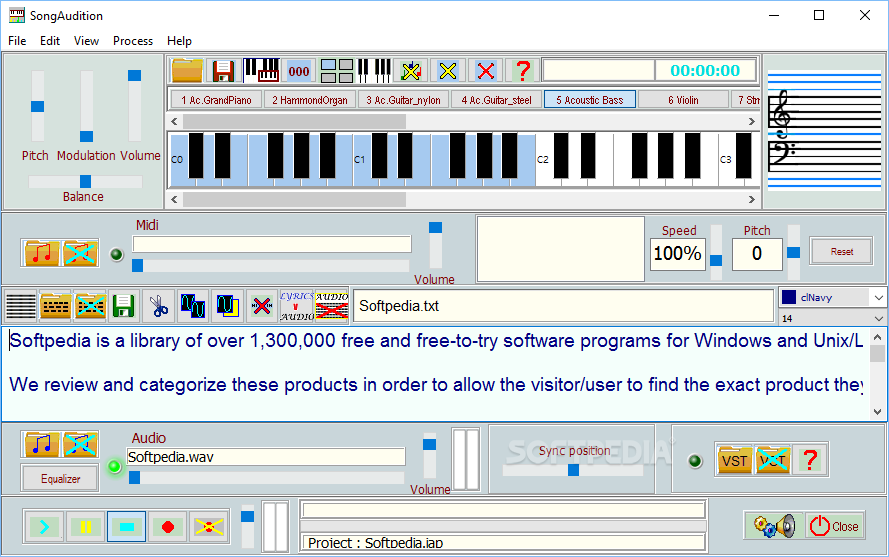Select 5 Acoustic Bass instrument tab
This screenshot has width=889, height=557.
click(x=590, y=100)
